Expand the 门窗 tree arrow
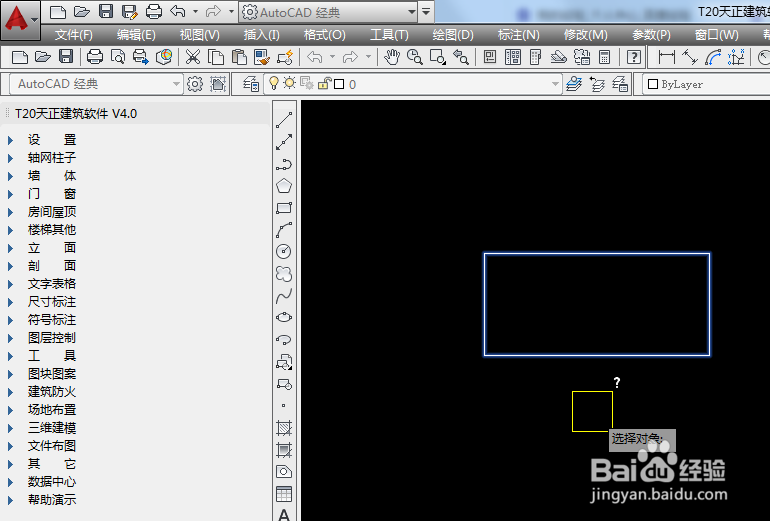This screenshot has height=521, width=770. [x=10, y=194]
